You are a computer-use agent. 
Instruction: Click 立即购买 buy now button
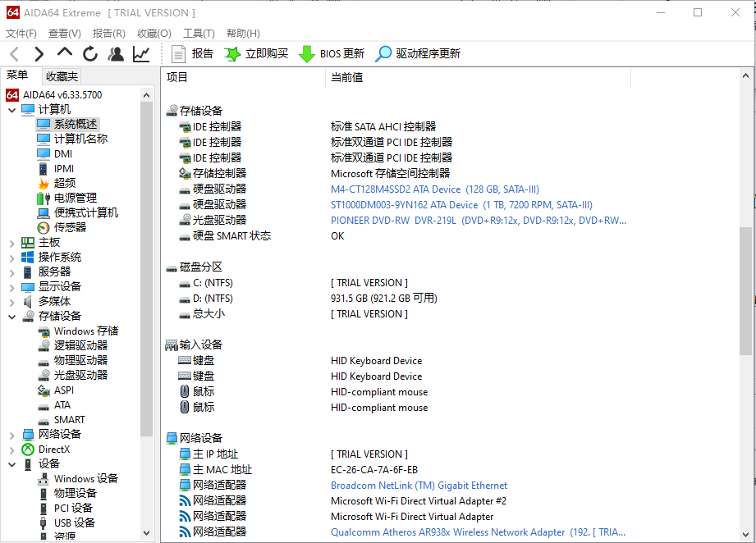click(257, 54)
